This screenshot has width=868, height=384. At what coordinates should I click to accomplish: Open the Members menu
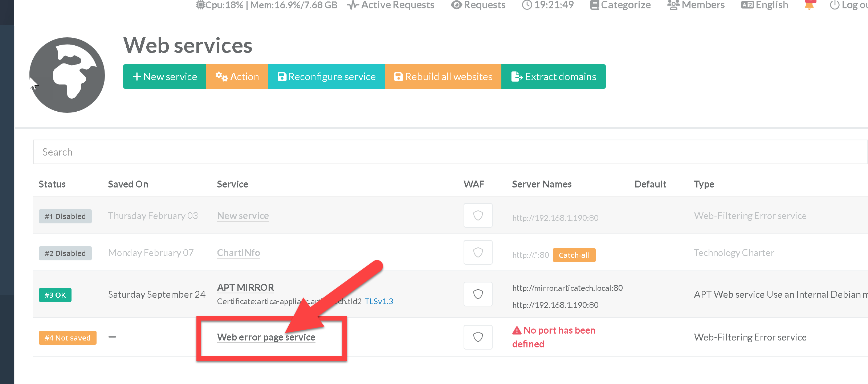[x=696, y=5]
